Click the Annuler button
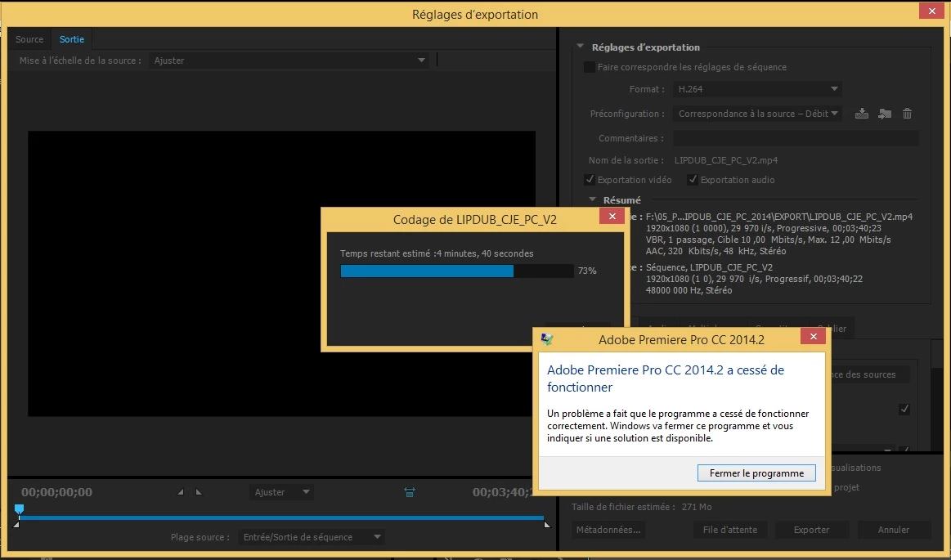The height and width of the screenshot is (560, 951). (894, 530)
